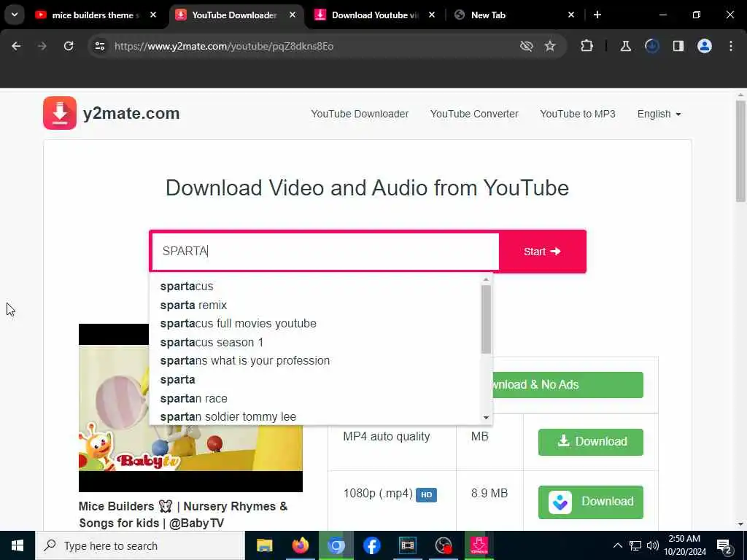Choose 'sparta remix' suggestion
This screenshot has width=747, height=560.
point(193,306)
